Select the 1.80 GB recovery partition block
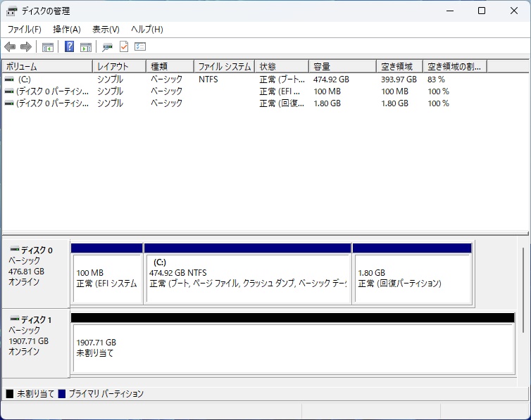Viewport: 531px width, 420px height. 412,278
